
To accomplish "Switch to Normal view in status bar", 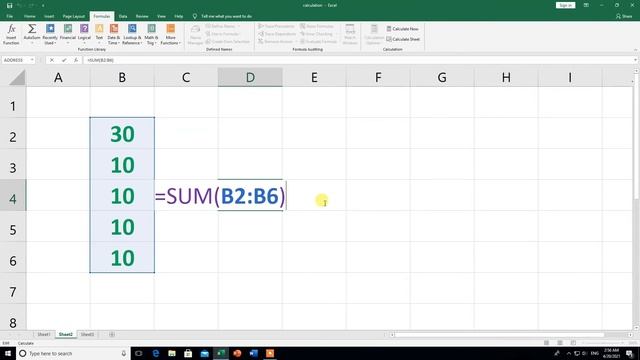I will point(547,343).
